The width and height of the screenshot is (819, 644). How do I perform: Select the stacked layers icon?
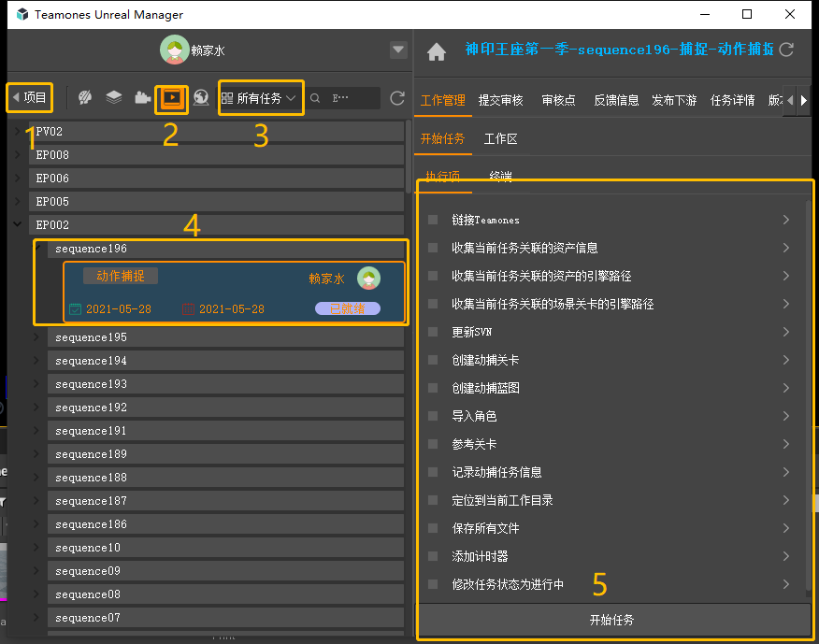point(113,97)
